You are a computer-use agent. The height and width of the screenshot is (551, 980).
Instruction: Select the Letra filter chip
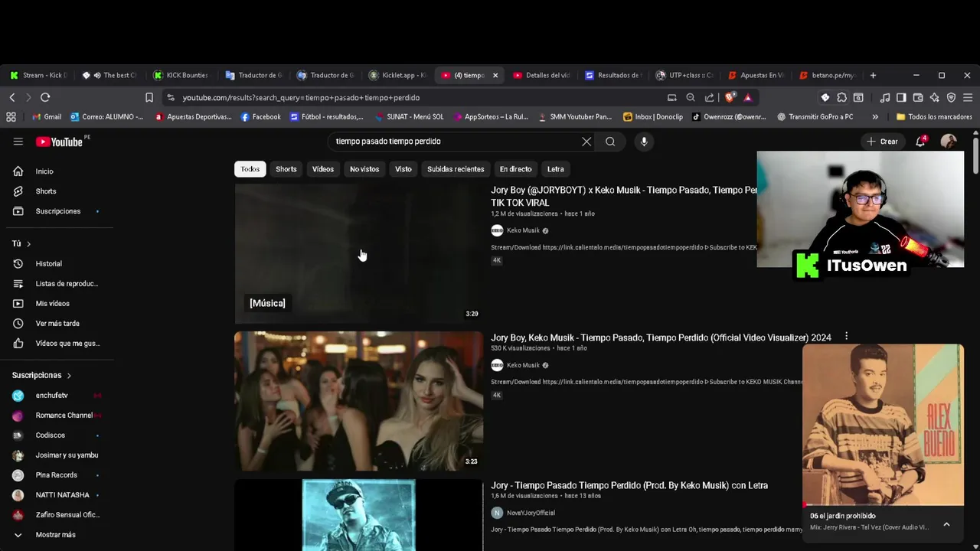(x=556, y=169)
